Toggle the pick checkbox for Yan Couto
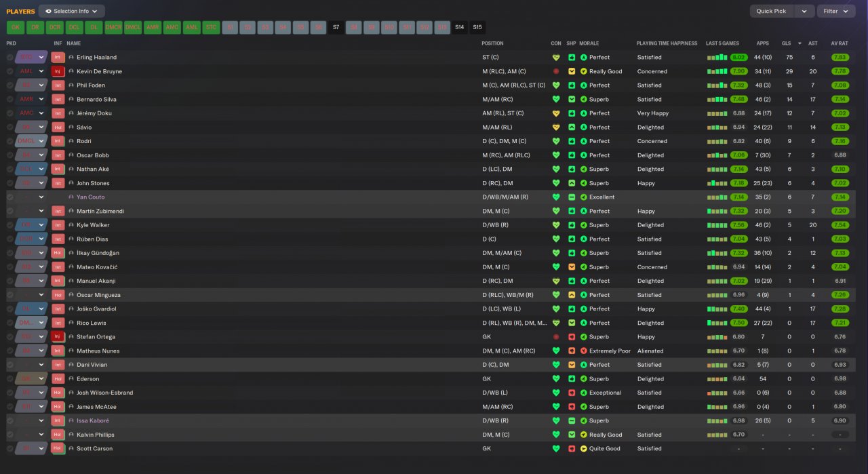Screen dimensions: 868x474 point(10,197)
